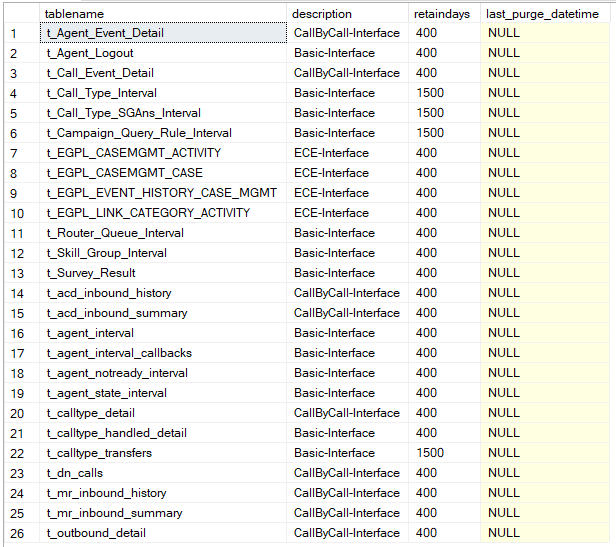Select the t_Campaign_Query_Rule_Interval cell

[163, 133]
